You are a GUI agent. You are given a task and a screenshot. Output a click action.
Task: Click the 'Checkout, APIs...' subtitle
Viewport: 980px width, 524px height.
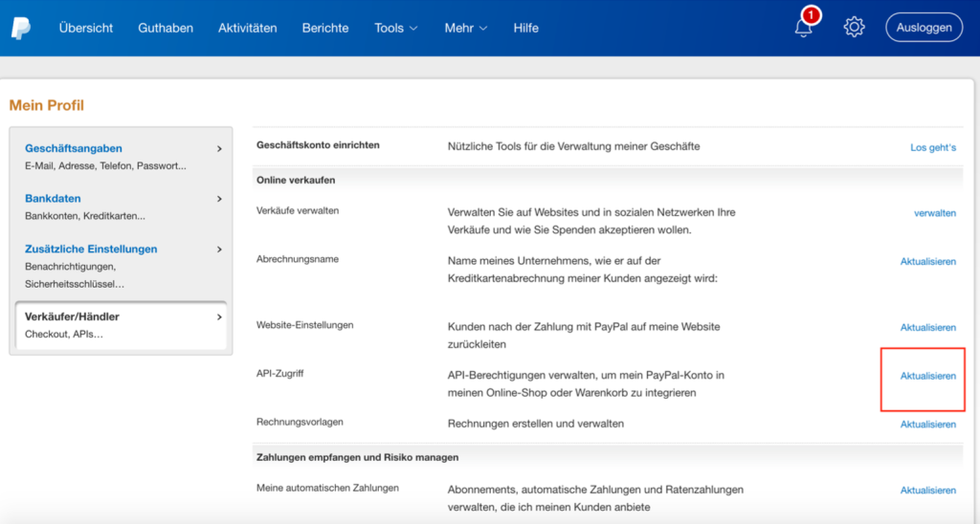pos(64,334)
